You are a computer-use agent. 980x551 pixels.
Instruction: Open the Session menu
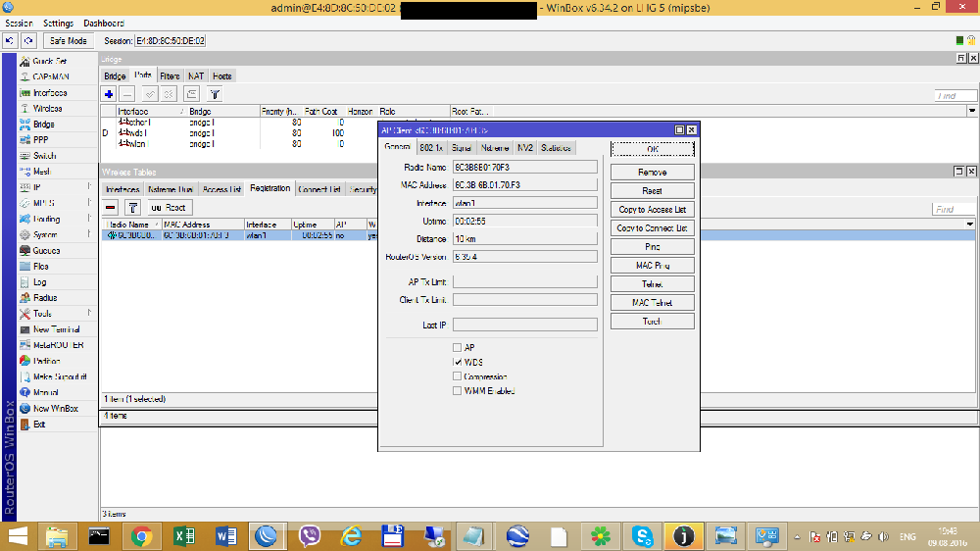point(19,24)
